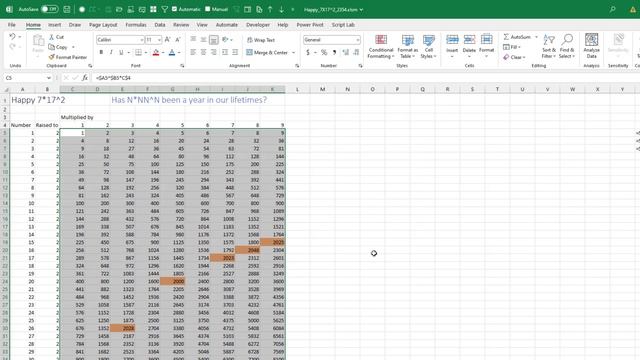640x360 pixels.
Task: Open Conditional Formatting menu
Action: pos(380,47)
